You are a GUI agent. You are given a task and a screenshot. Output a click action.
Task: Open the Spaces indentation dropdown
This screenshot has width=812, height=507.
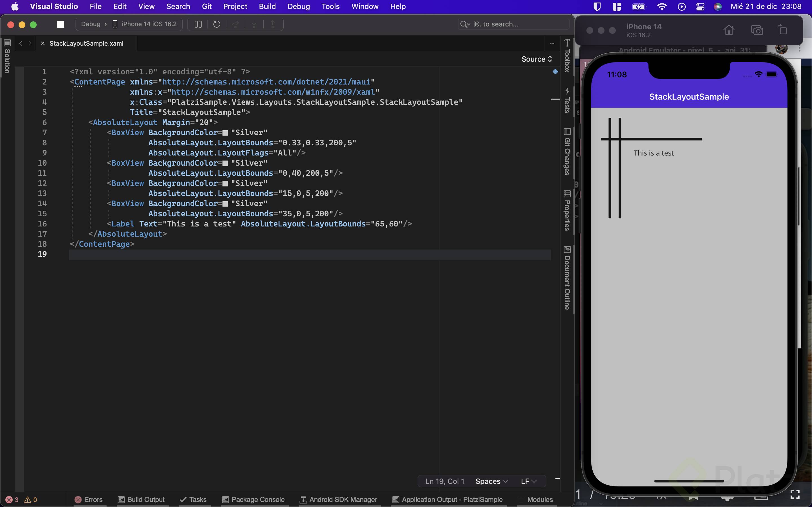491,481
